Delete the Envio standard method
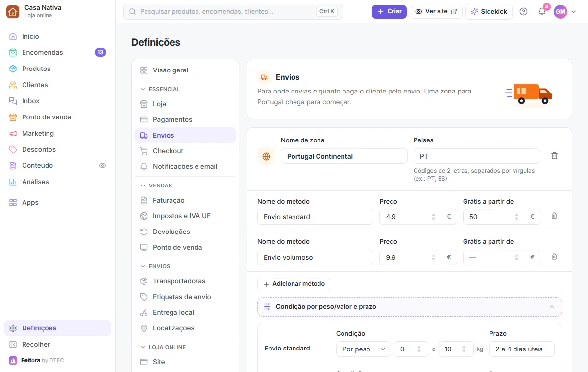 (x=554, y=216)
